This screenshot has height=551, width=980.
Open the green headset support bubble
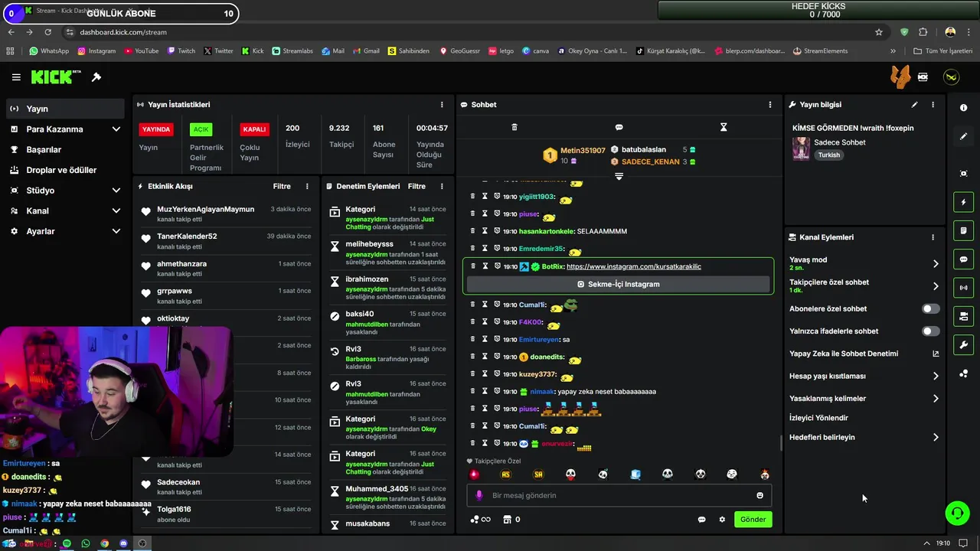[x=957, y=513]
